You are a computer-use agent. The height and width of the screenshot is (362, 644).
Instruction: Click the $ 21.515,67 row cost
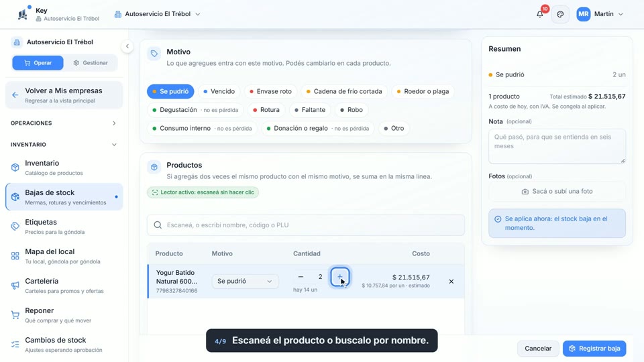pos(411,277)
